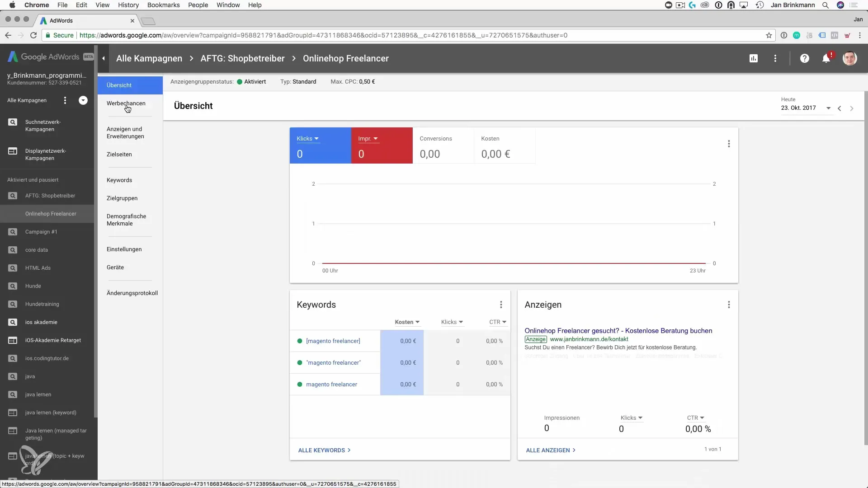Open the reports chart icon in header

pos(754,58)
